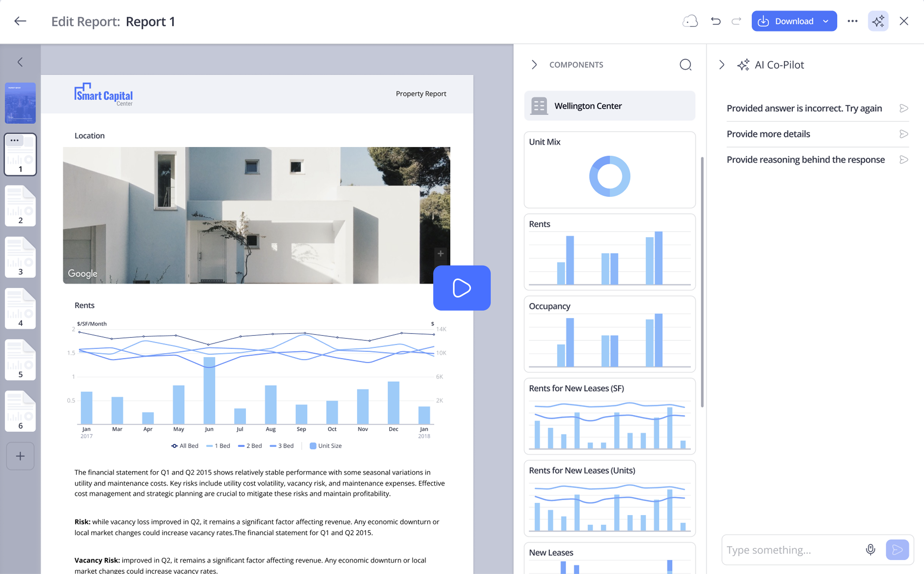Image resolution: width=924 pixels, height=574 pixels.
Task: Go to page 5 thumbnail
Action: 20,360
